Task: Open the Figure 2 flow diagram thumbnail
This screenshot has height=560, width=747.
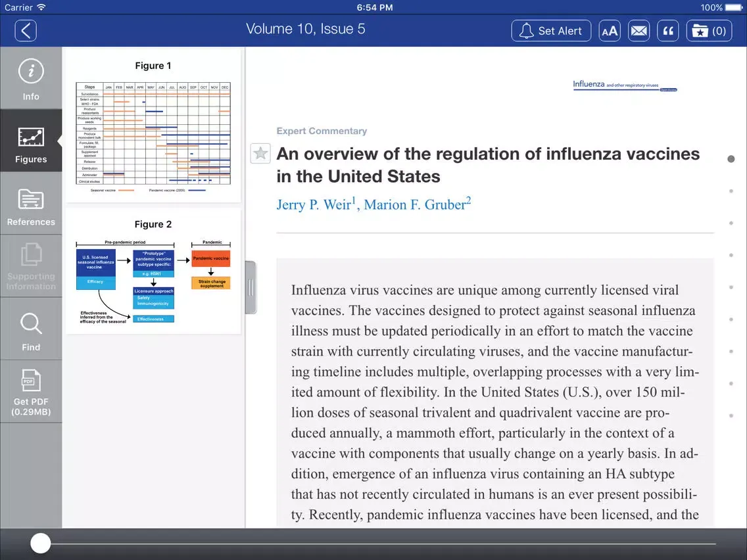Action: (x=153, y=272)
